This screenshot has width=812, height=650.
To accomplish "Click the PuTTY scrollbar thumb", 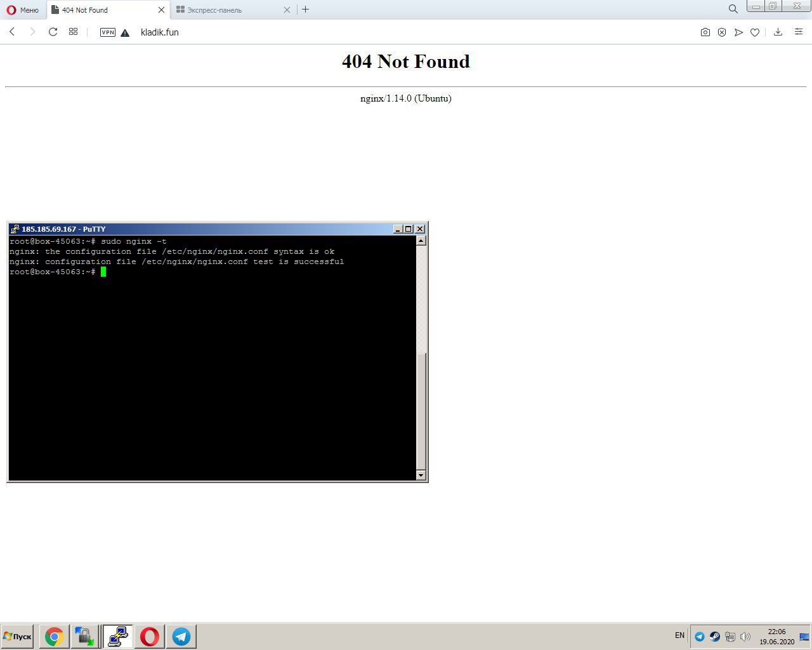I will point(421,411).
